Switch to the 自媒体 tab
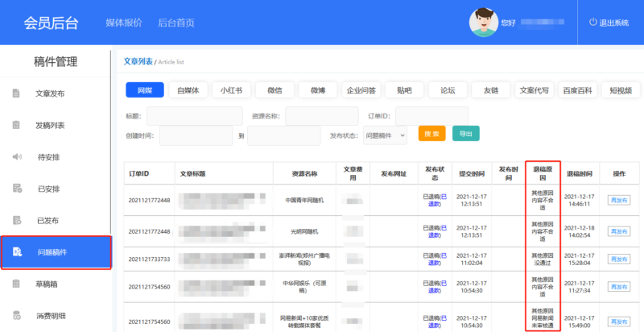The height and width of the screenshot is (332, 644). (x=188, y=90)
